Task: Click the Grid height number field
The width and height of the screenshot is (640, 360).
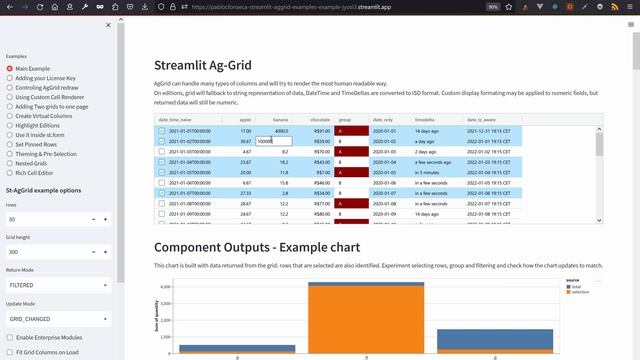Action: [x=47, y=252]
